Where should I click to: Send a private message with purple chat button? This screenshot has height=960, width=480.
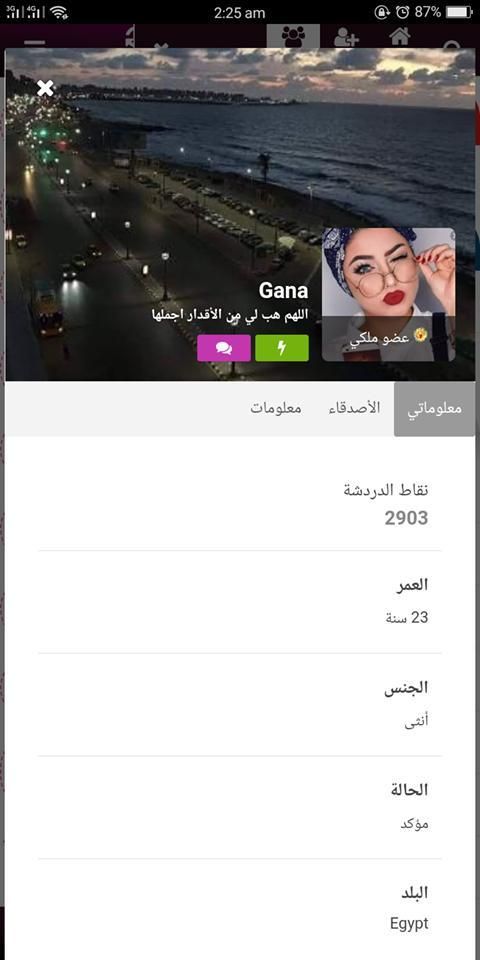tap(223, 348)
